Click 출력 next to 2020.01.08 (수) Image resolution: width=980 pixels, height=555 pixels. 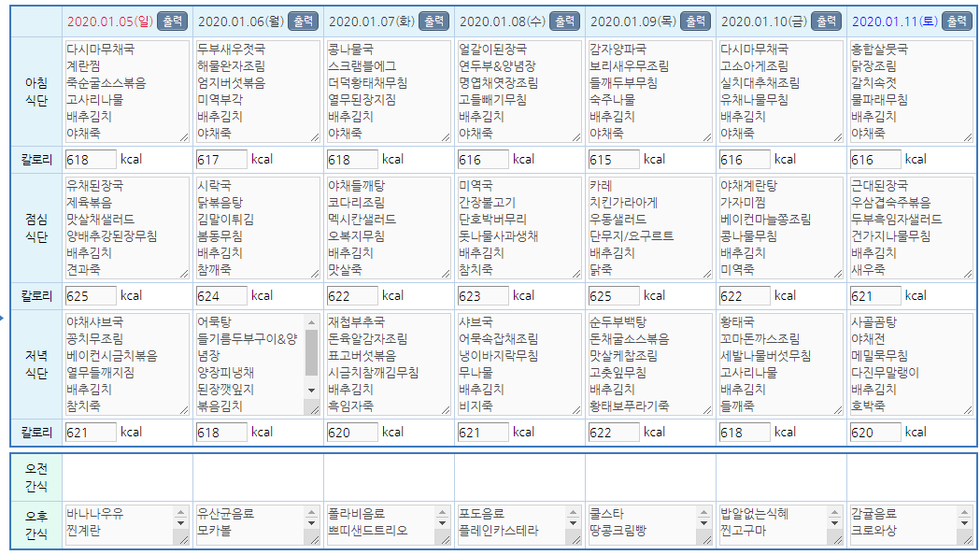563,21
